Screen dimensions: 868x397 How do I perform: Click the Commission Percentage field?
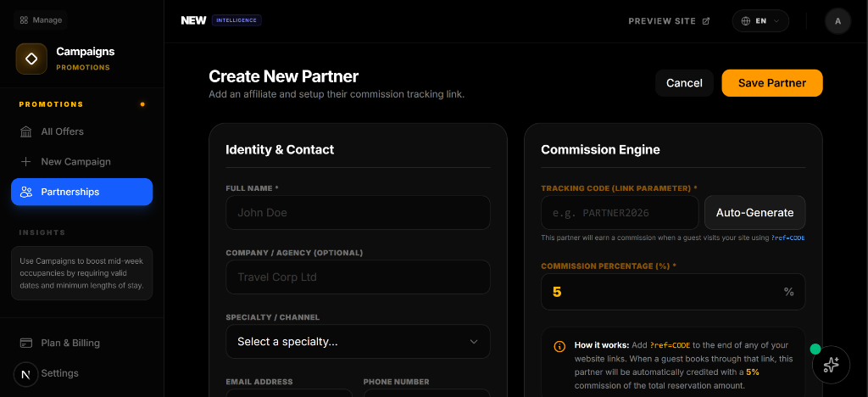[x=661, y=292]
